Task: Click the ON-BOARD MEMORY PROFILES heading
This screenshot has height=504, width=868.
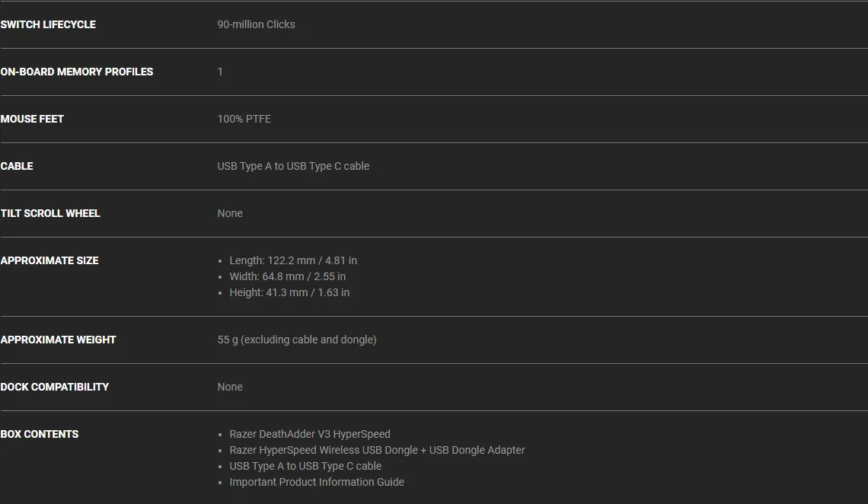Action: pyautogui.click(x=77, y=72)
